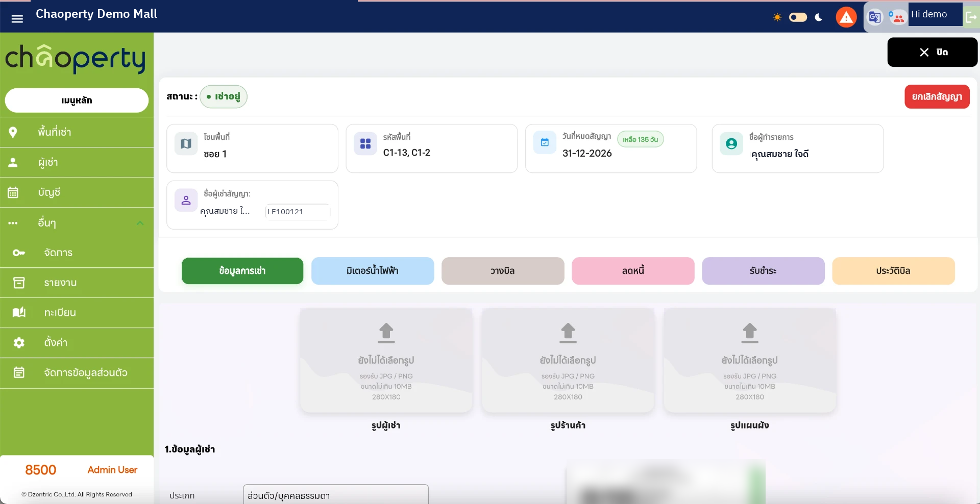Upload image in รูปแผนผัง box

(750, 360)
